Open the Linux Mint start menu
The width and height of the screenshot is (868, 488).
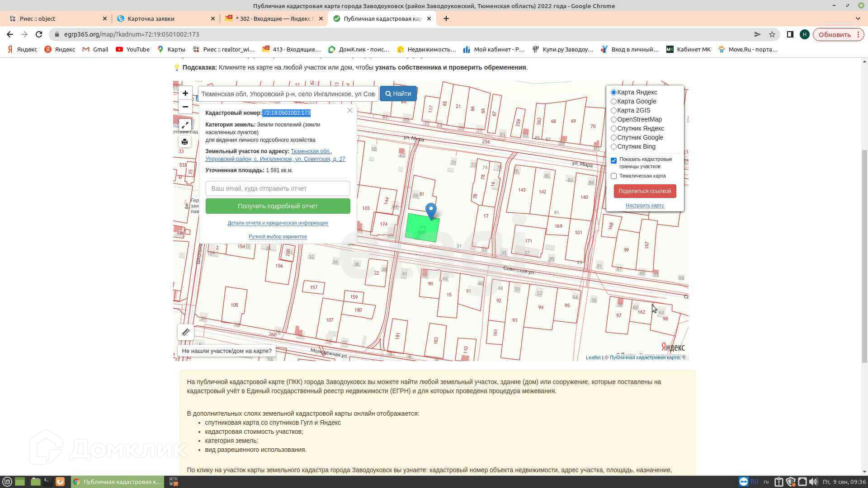click(x=7, y=482)
